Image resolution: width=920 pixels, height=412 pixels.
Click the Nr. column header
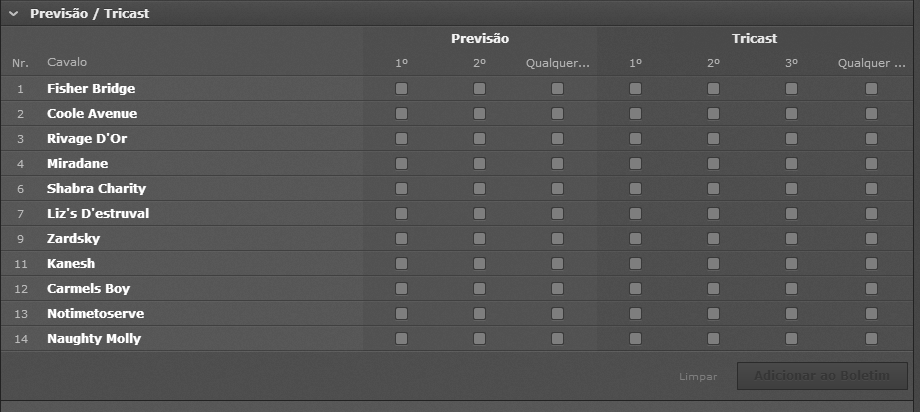(20, 63)
